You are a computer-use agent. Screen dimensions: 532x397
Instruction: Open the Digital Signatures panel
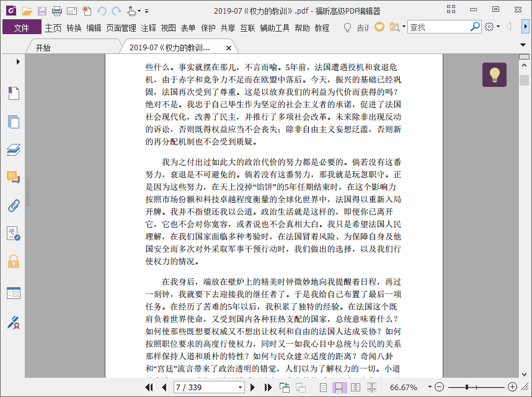pos(14,234)
